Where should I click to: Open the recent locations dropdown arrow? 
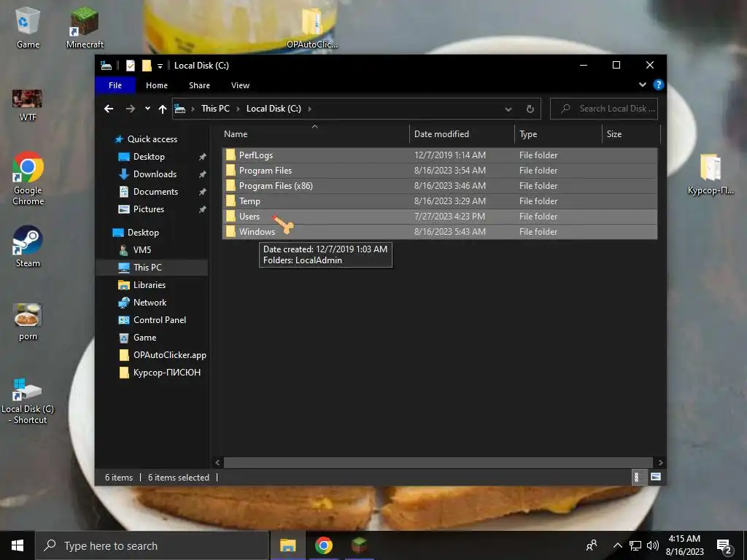pos(147,109)
